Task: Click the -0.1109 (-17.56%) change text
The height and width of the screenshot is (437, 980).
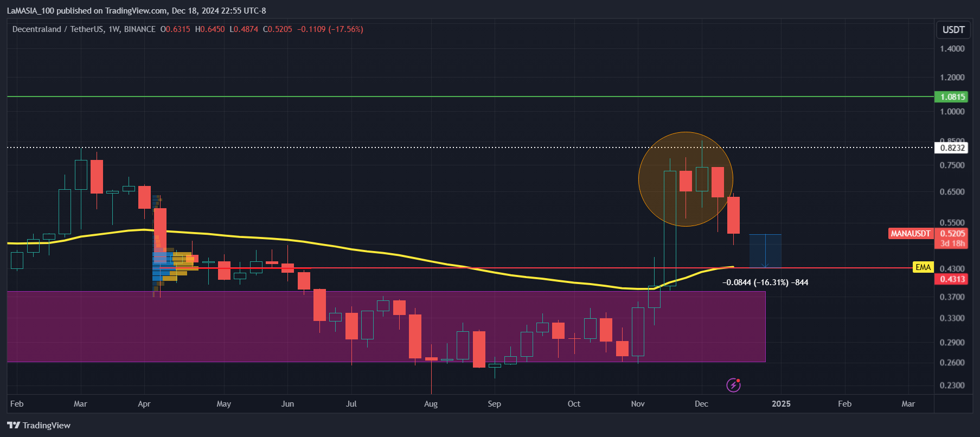Action: 330,29
